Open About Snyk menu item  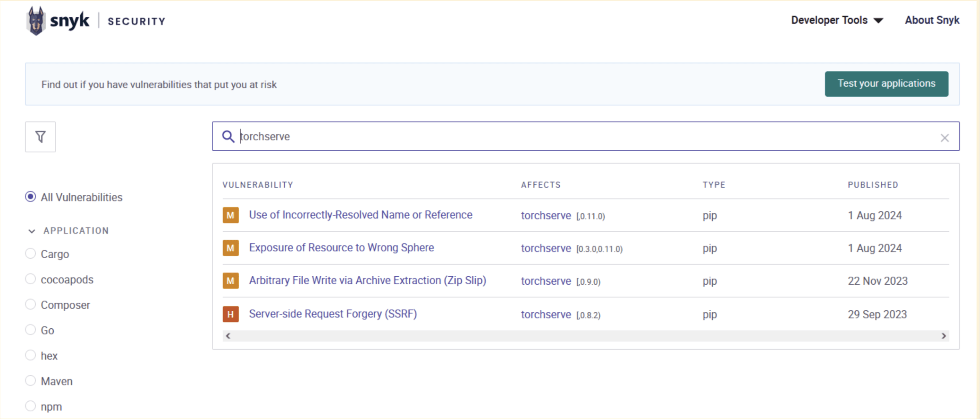[x=932, y=20]
